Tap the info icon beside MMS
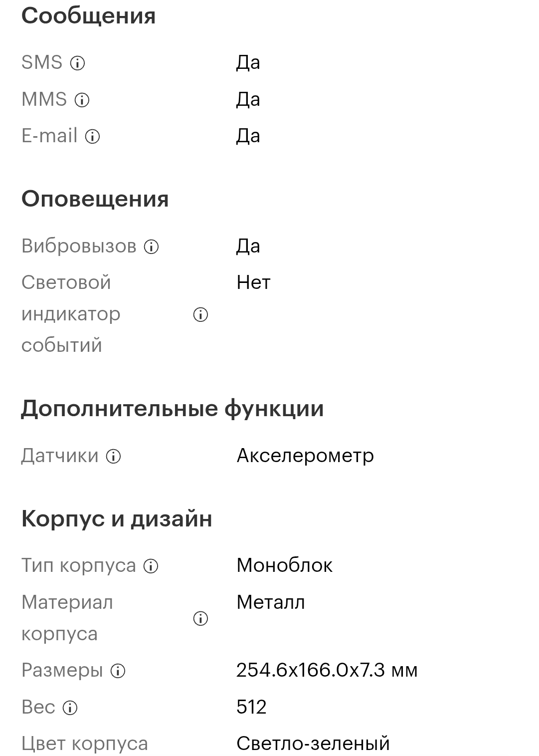The height and width of the screenshot is (756, 539). tap(82, 100)
